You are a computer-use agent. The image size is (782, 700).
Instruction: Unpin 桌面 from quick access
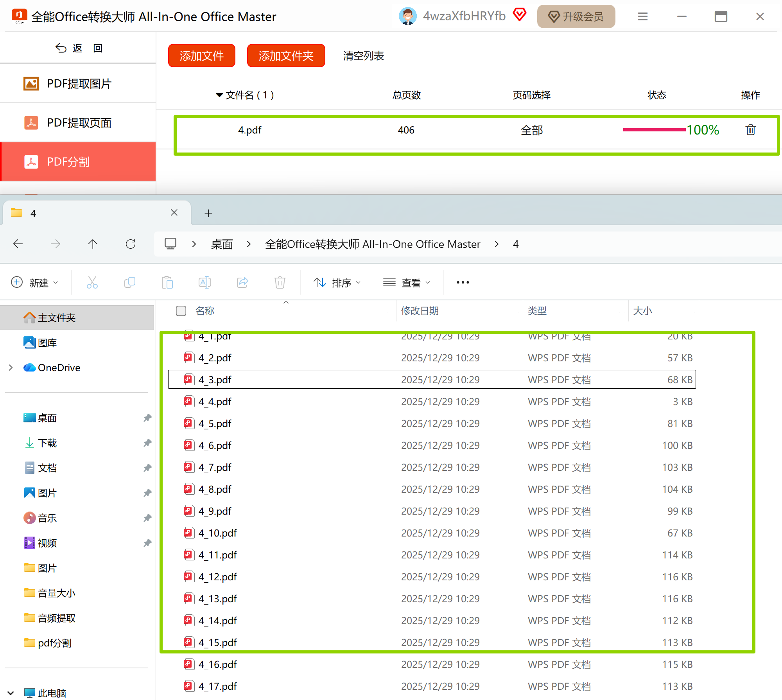pos(147,418)
